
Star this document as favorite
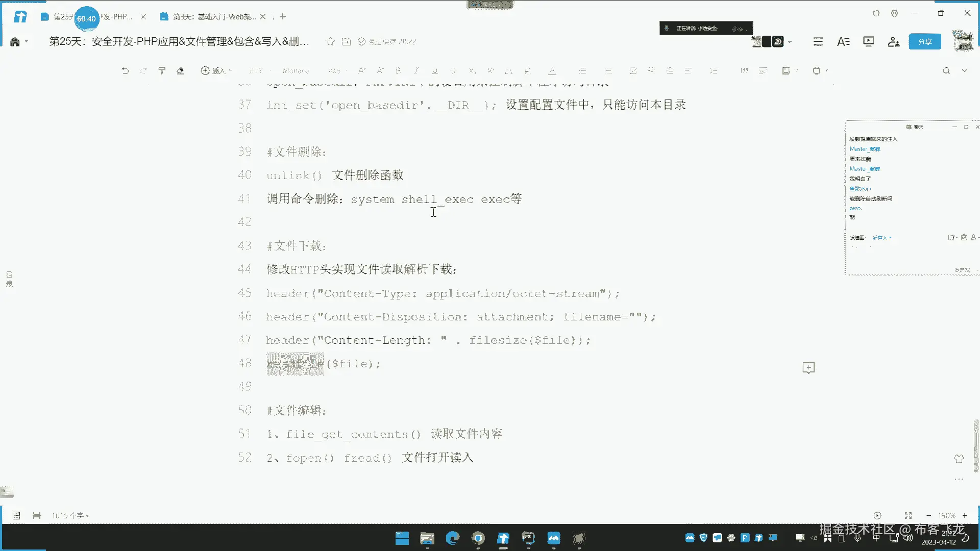tap(330, 41)
